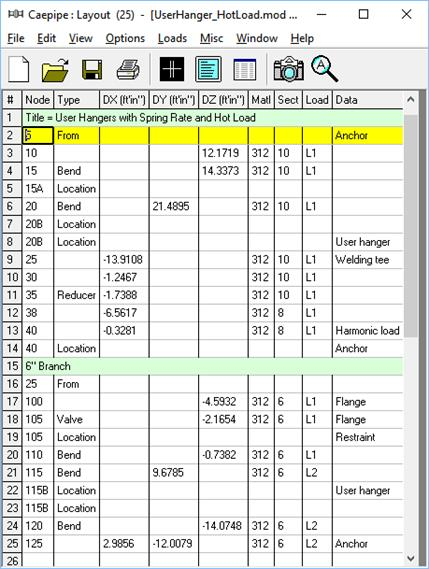Open the graphics window icon
429x569 pixels.
coord(172,69)
